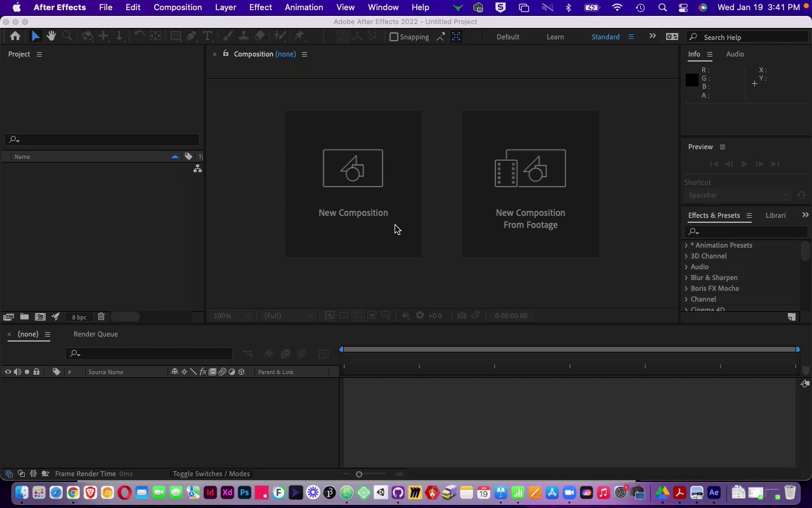Expand the Animation Presets category

[686, 245]
